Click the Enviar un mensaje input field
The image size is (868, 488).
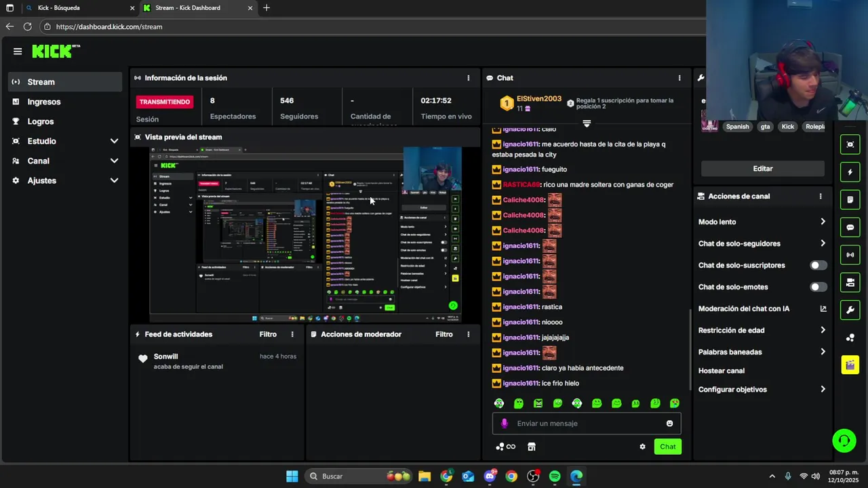(x=587, y=424)
